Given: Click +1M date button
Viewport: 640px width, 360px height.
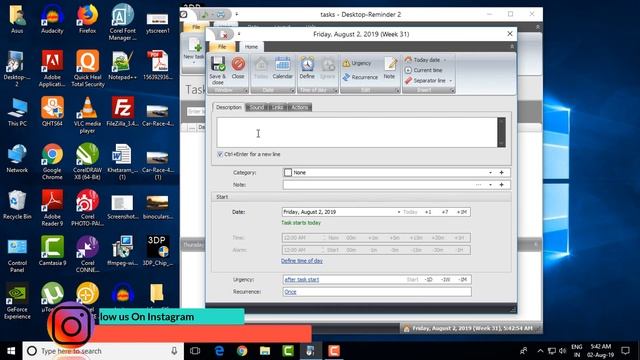Looking at the screenshot, I should point(462,212).
